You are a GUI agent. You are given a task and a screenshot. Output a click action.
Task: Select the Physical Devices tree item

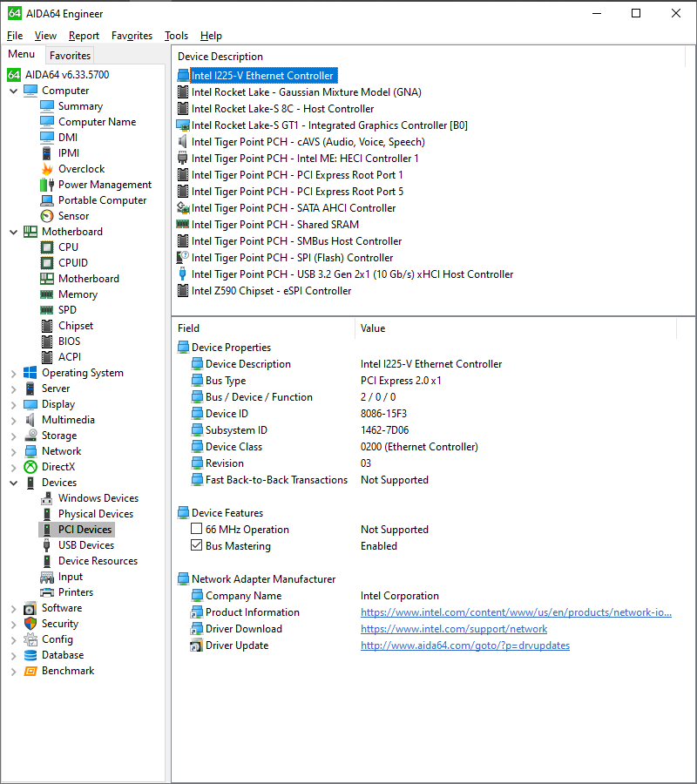tap(96, 513)
